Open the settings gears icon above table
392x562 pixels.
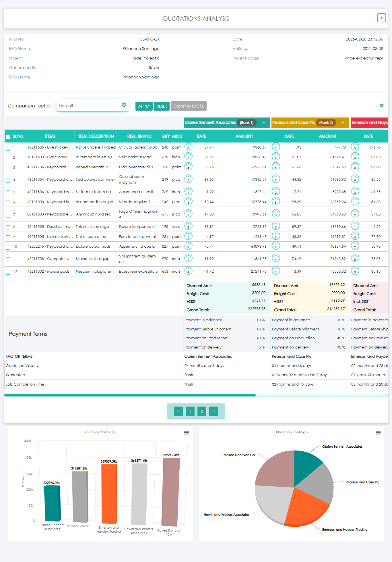(x=382, y=105)
